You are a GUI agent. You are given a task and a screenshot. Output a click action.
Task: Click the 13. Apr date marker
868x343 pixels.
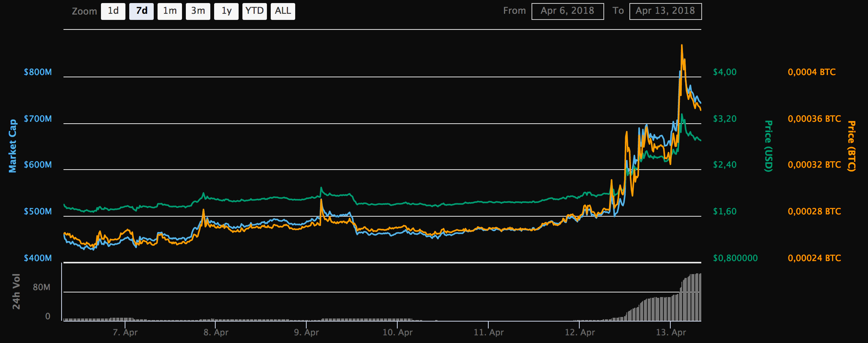(671, 332)
